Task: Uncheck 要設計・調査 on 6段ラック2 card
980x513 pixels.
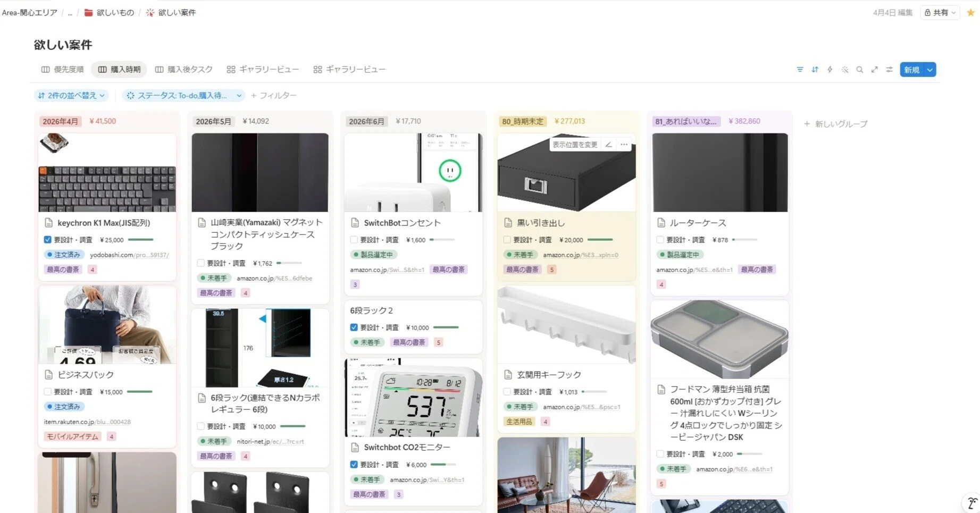Action: click(354, 327)
